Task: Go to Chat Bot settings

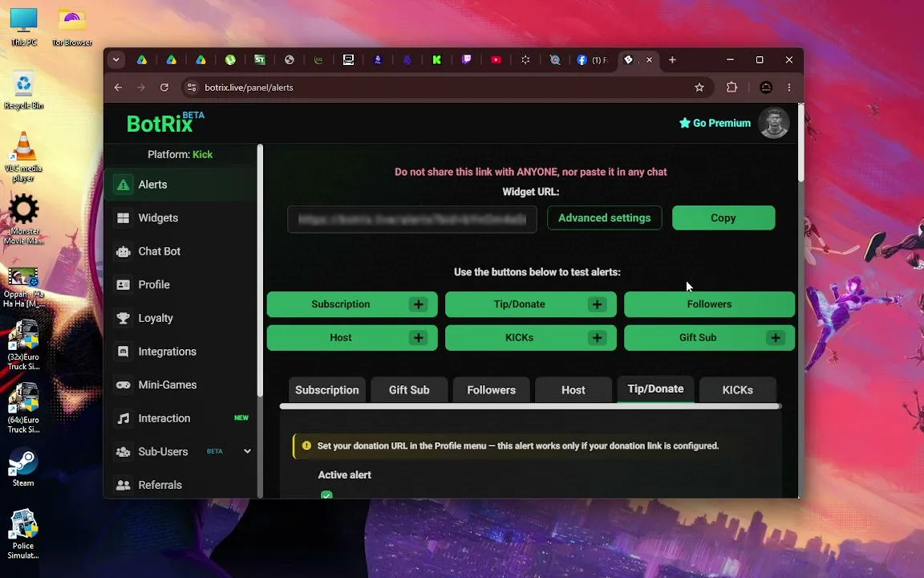Action: 180,251
